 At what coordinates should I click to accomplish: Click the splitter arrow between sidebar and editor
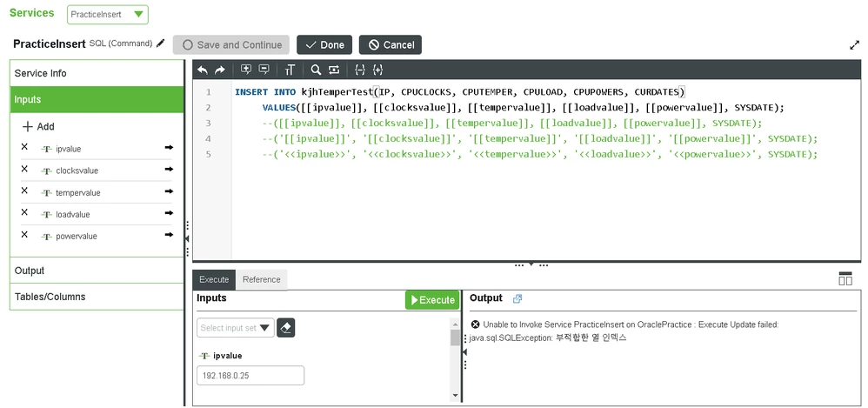187,238
